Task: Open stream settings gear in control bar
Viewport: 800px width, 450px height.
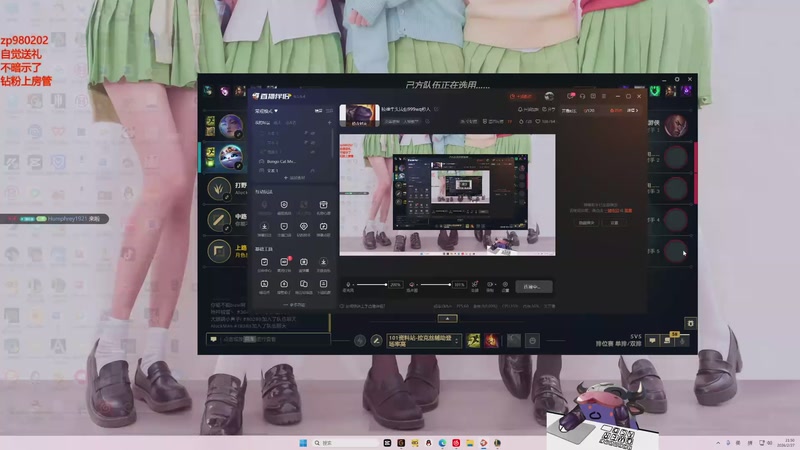Action: pos(505,284)
